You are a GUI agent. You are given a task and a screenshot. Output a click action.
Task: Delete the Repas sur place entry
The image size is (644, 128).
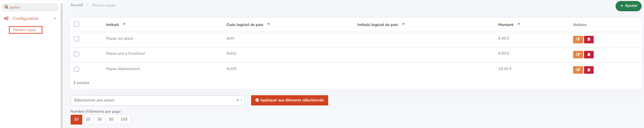[589, 39]
